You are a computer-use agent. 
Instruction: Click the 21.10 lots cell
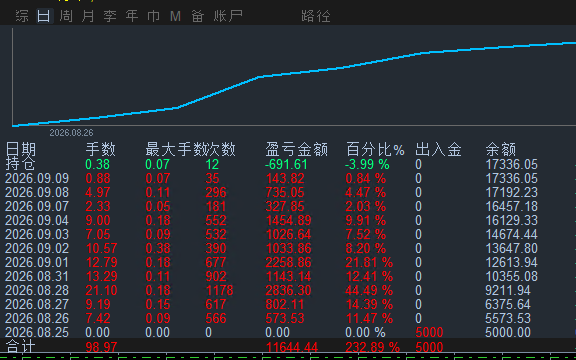tap(101, 290)
